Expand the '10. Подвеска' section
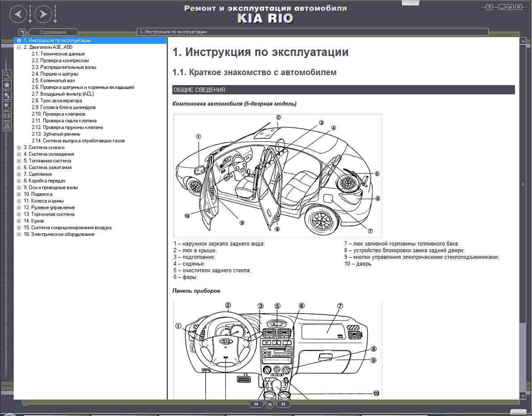Screen dimensions: 532x416 coord(19,194)
